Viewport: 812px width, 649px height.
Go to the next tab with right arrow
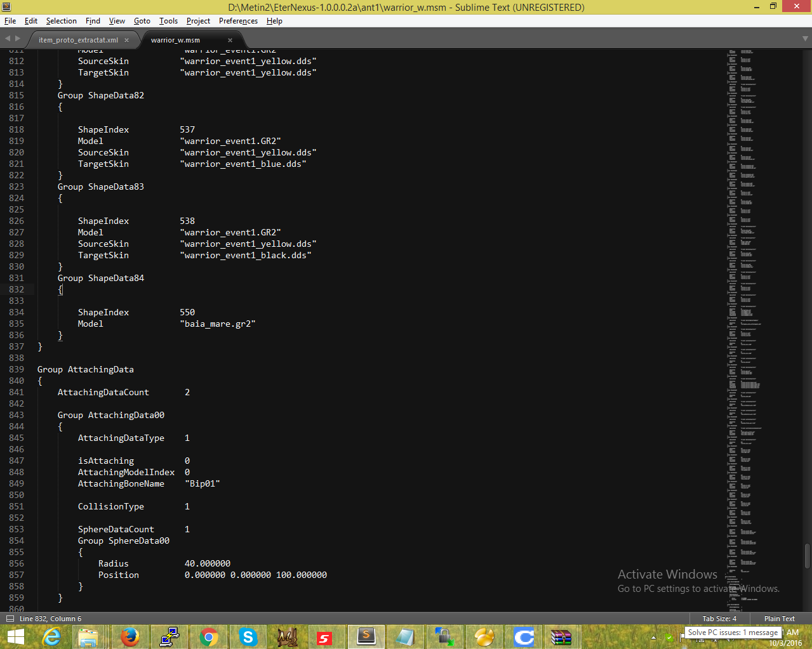pos(18,39)
